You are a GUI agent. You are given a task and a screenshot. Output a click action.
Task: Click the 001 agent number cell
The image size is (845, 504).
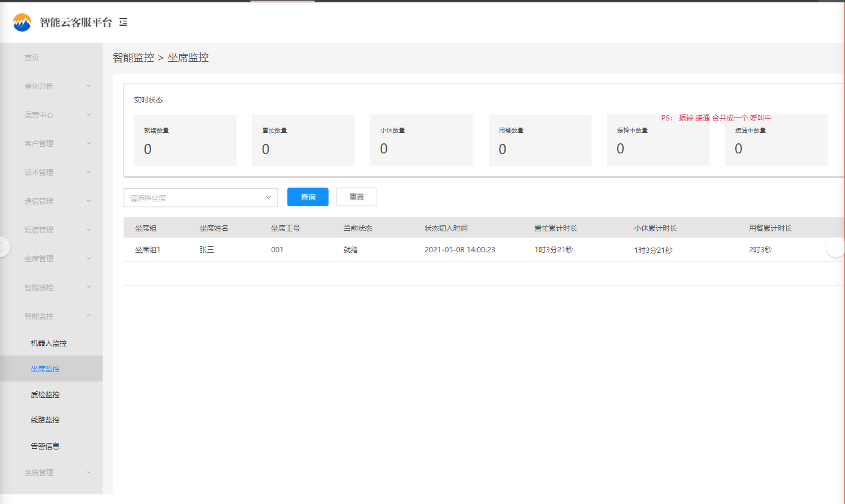point(277,250)
